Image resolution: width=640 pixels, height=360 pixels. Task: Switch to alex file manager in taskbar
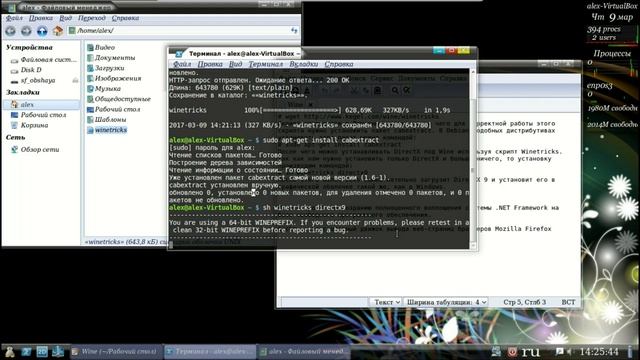click(304, 351)
